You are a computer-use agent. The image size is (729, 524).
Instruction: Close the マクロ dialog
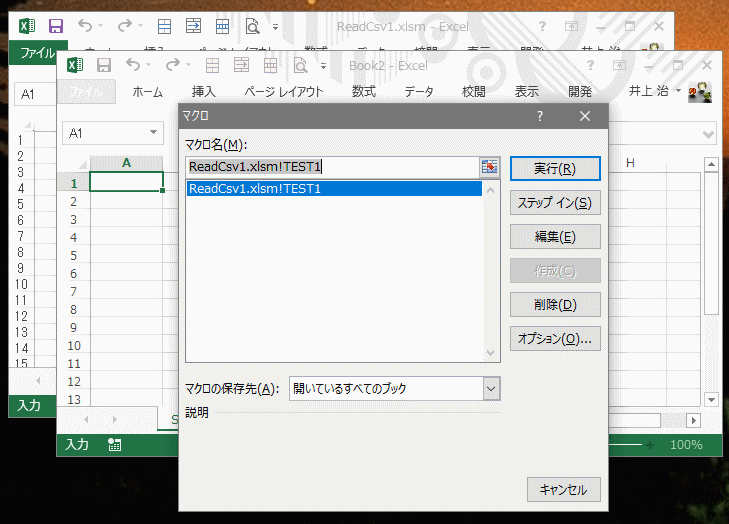click(x=585, y=116)
